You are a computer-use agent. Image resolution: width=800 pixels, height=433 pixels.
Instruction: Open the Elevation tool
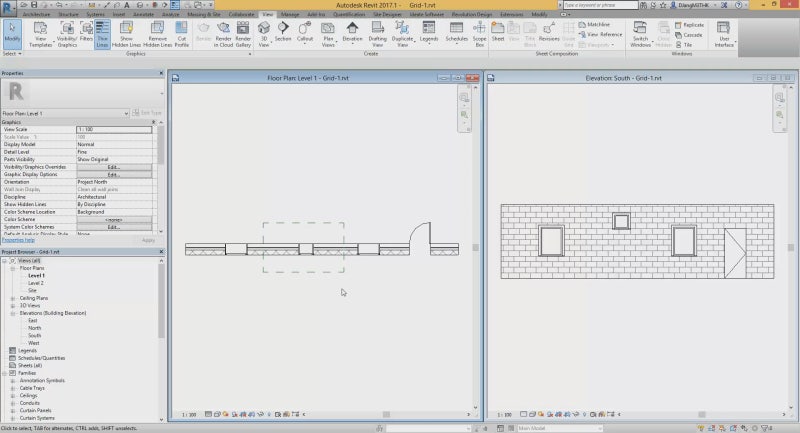tap(352, 32)
